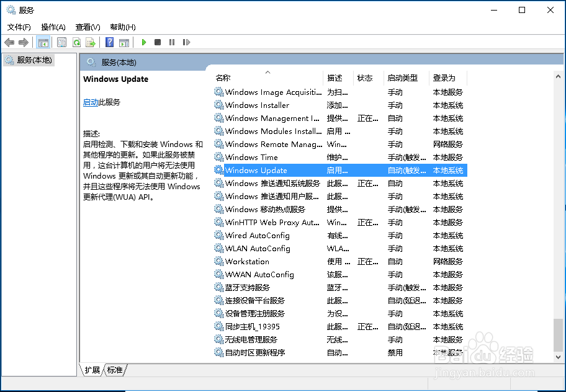The image size is (566, 392).
Task: Click gear icon of 蓝牙支持服务 row
Action: coord(218,287)
